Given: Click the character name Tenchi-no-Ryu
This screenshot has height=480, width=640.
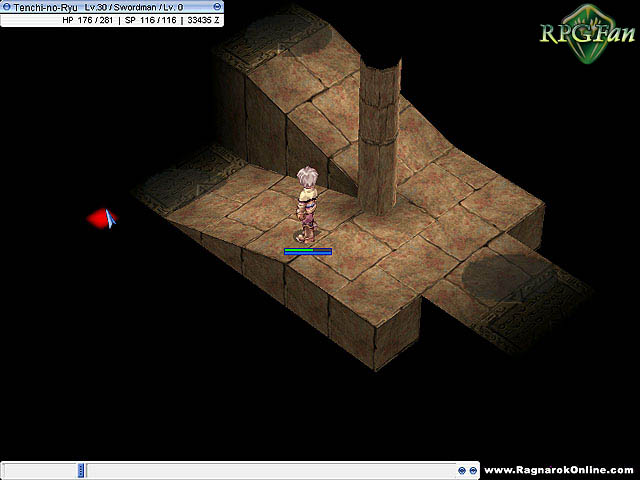Looking at the screenshot, I should pyautogui.click(x=45, y=7).
